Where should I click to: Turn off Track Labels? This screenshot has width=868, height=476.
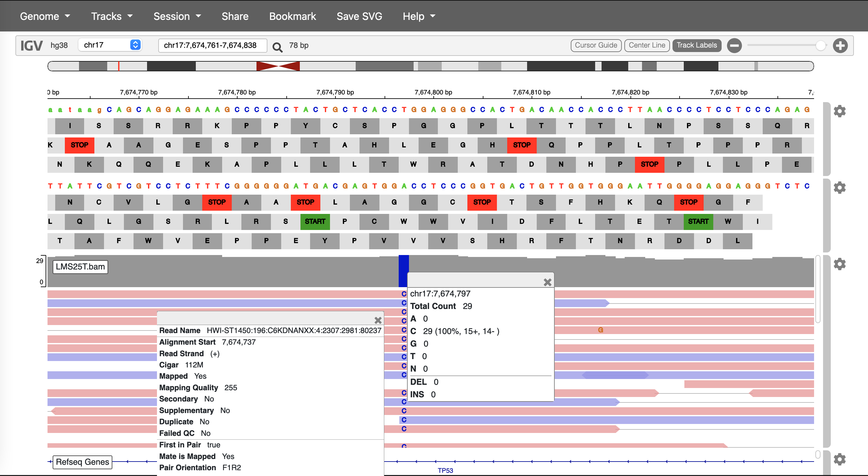pyautogui.click(x=697, y=45)
